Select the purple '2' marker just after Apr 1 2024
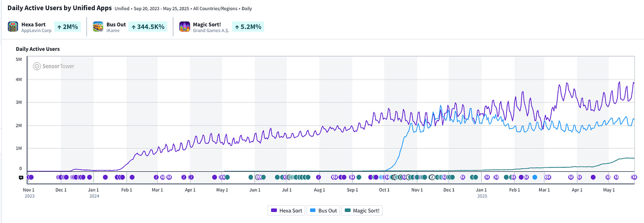 [x=192, y=177]
